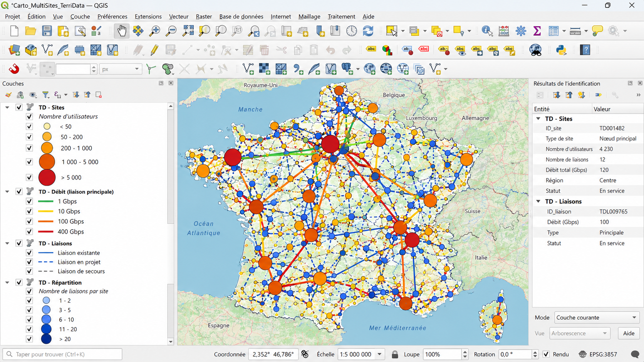This screenshot has width=644, height=362.
Task: Click the Zoom Out magnifier tool
Action: tap(171, 31)
